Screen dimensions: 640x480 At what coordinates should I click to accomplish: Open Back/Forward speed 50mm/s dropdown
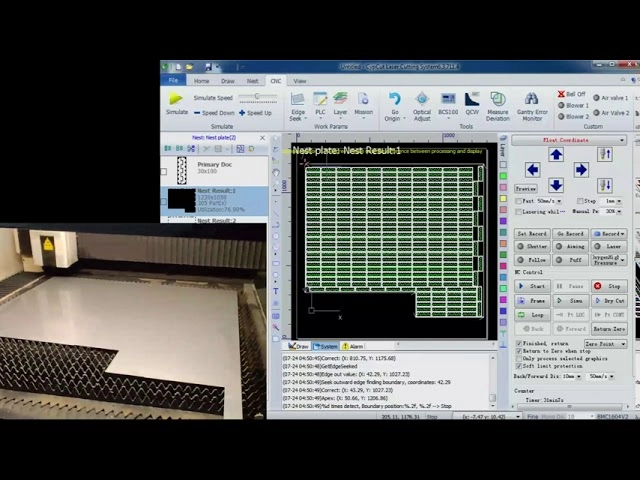point(611,376)
